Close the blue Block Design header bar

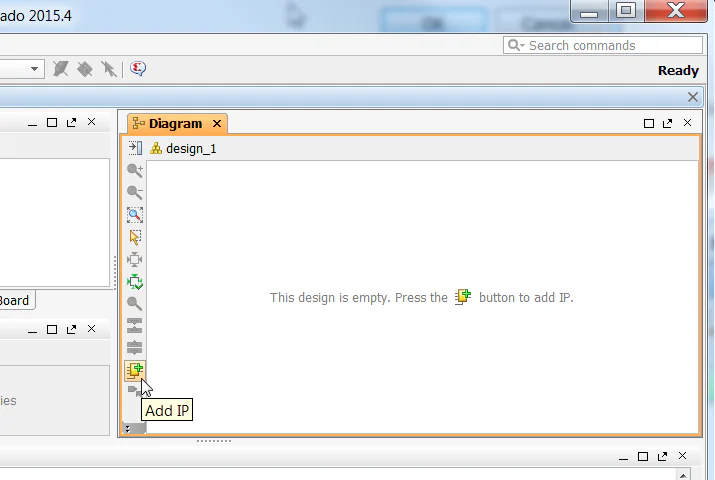point(693,97)
